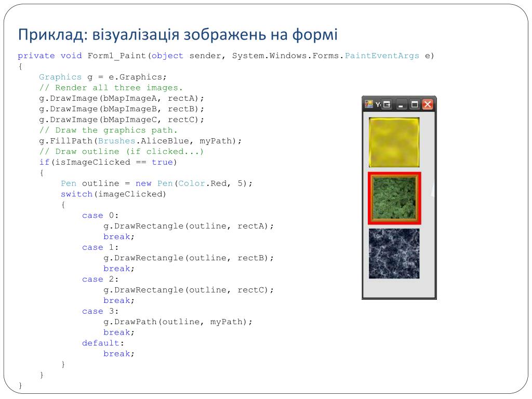Click the 'case 1:' label
Screen dimensions: 532x399
pos(100,247)
